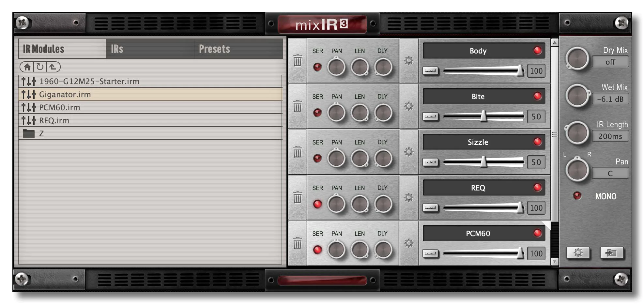Click the ruler icon under Bite

pyautogui.click(x=430, y=116)
